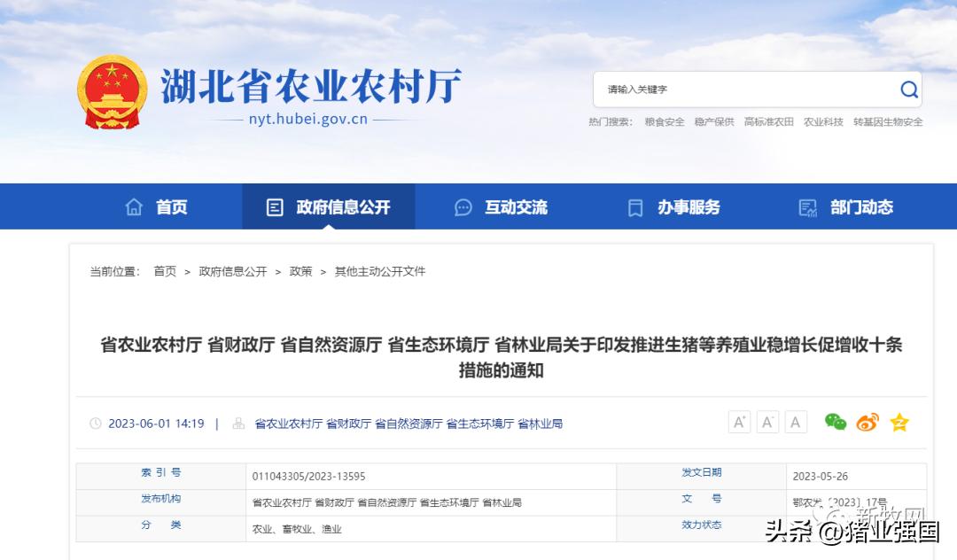Click breadcrumb link 政策

(x=300, y=272)
